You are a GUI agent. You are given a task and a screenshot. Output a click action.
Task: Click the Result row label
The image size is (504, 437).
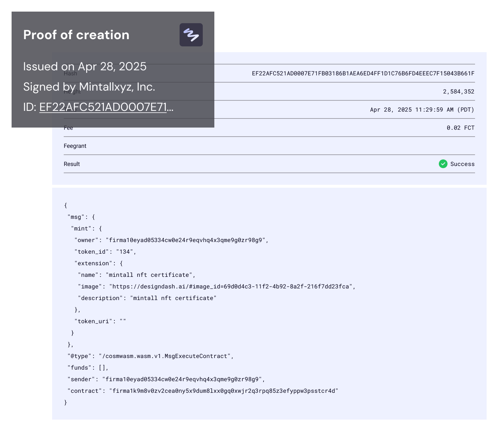pyautogui.click(x=72, y=164)
